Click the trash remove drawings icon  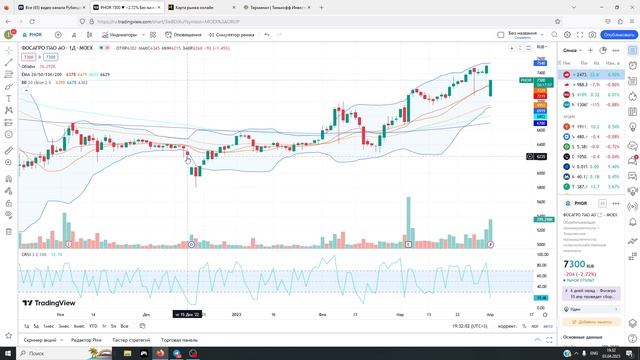[9, 231]
